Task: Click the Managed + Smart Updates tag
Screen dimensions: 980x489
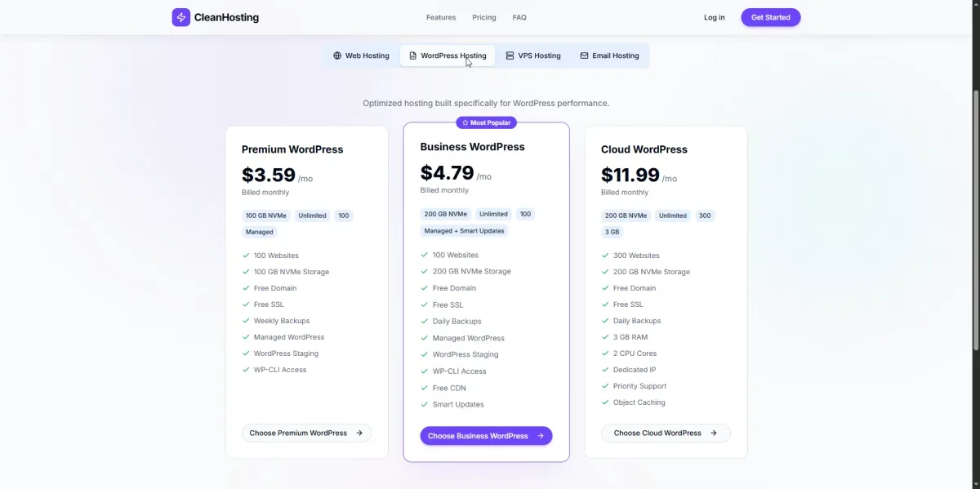Action: pos(464,231)
